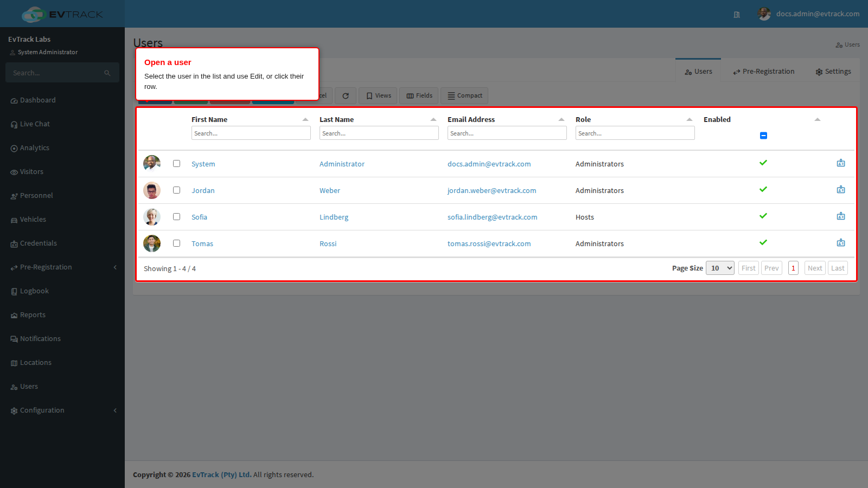Image resolution: width=868 pixels, height=488 pixels.
Task: Open the ID badge icon for Jordan row
Action: coord(841,190)
